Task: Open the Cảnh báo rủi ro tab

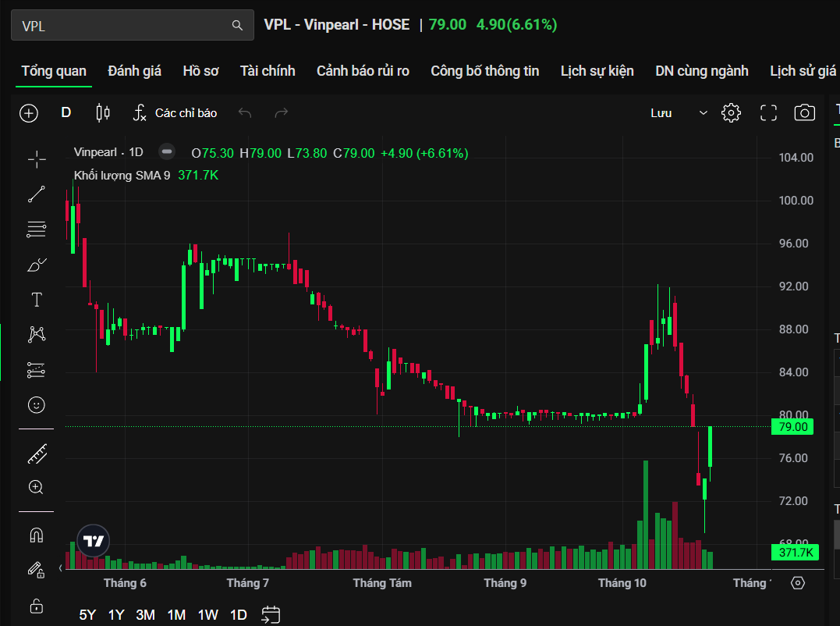Action: [363, 71]
